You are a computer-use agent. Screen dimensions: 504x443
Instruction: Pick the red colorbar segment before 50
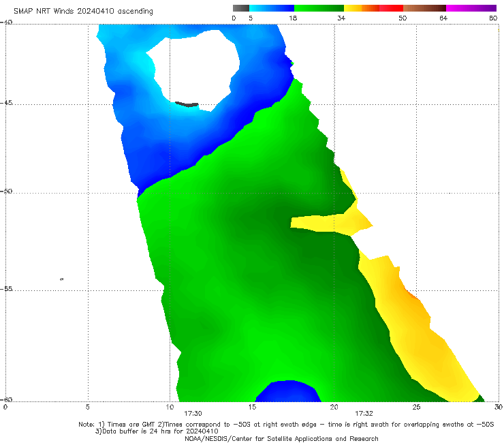tap(391, 8)
